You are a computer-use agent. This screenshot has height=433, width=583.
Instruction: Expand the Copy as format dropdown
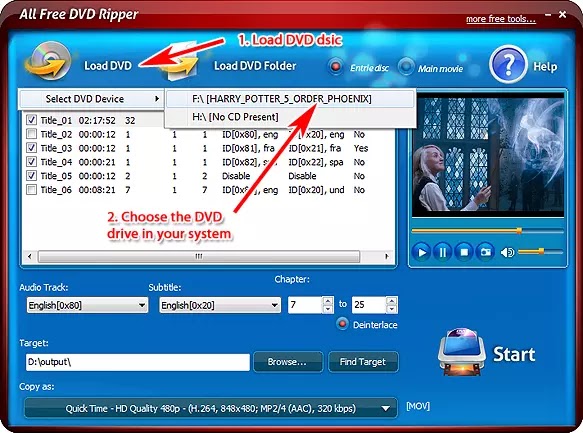click(x=210, y=408)
